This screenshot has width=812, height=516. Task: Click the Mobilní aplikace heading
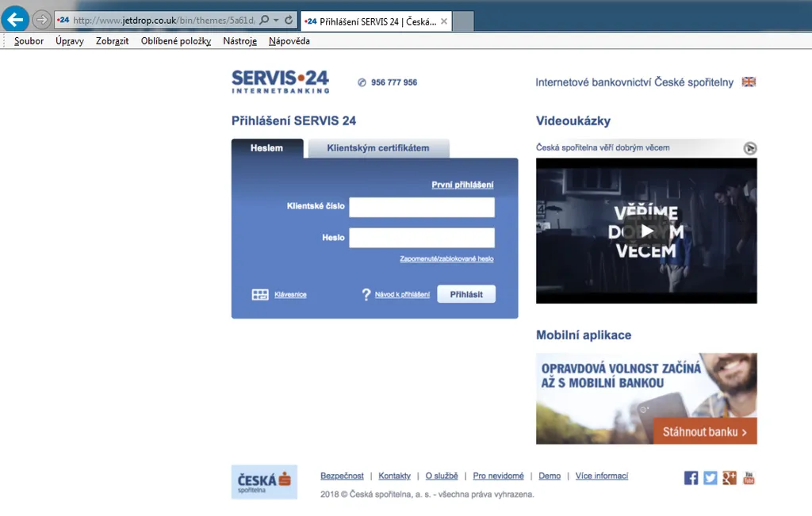tap(584, 335)
